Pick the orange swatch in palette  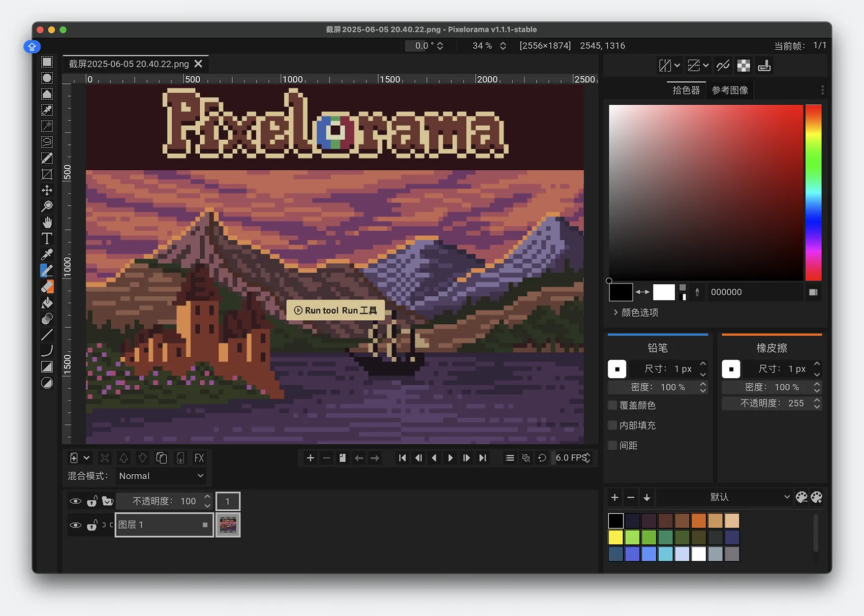(x=699, y=520)
